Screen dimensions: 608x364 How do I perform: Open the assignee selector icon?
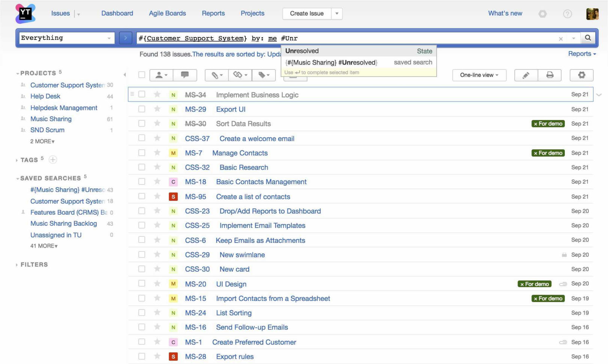(x=161, y=75)
